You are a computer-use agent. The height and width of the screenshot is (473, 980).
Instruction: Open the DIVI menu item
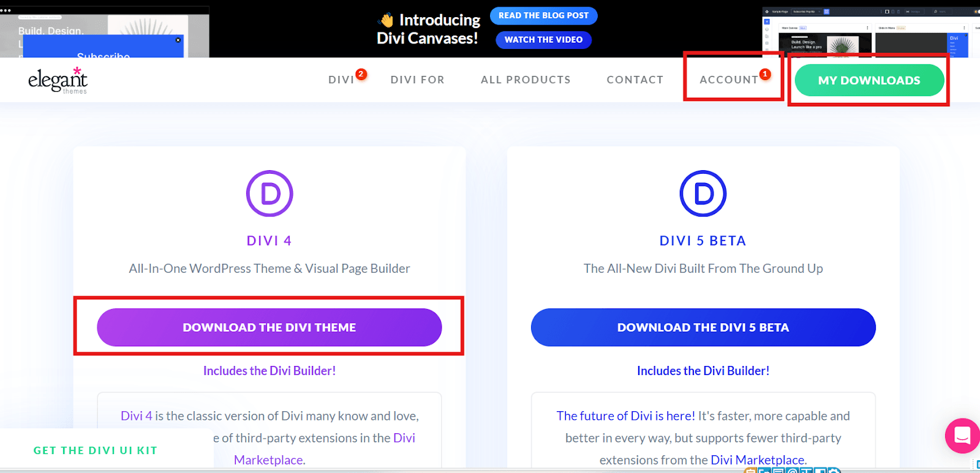(341, 80)
